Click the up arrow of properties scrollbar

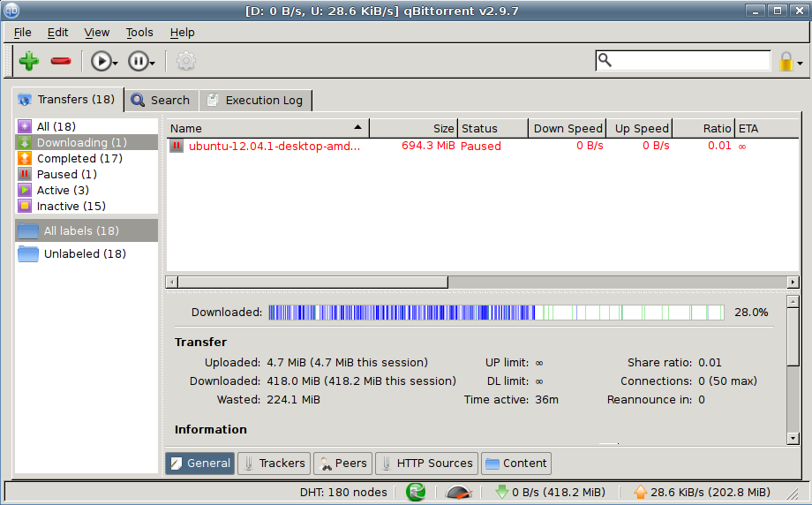coord(793,301)
